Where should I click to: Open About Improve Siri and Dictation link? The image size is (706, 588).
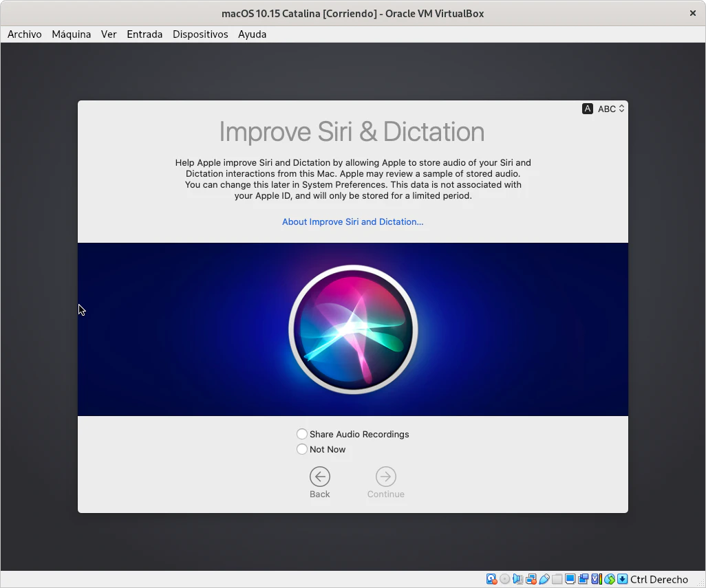352,221
